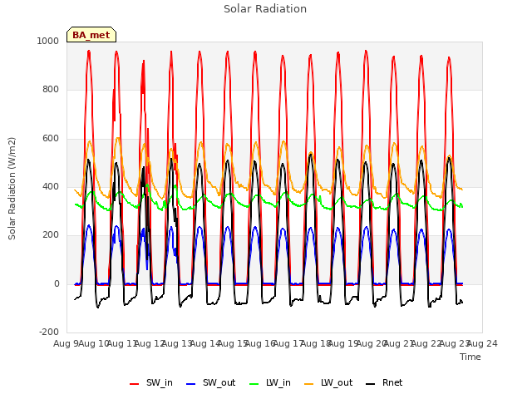This screenshot has width=532, height=399.
Task: Click the Aug 9 x-axis label
Action: pos(66,343)
